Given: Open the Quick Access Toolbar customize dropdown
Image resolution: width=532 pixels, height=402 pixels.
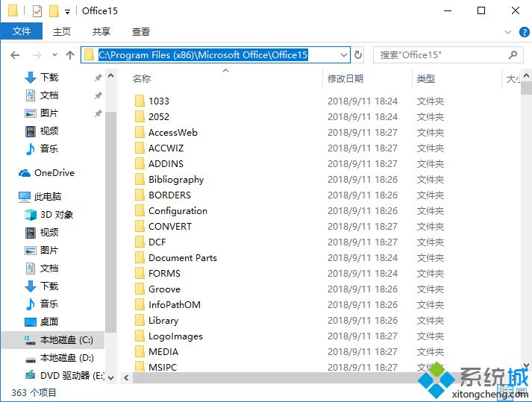Looking at the screenshot, I should coord(67,11).
